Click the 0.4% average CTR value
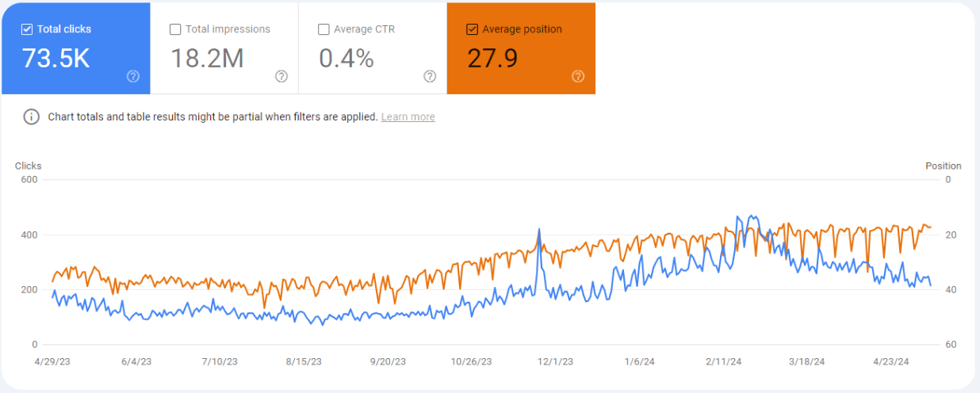 coord(346,59)
